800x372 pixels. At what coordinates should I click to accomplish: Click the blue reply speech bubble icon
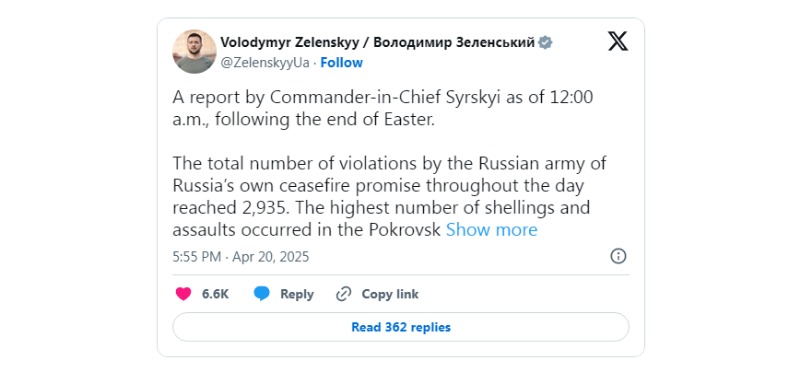pos(262,294)
